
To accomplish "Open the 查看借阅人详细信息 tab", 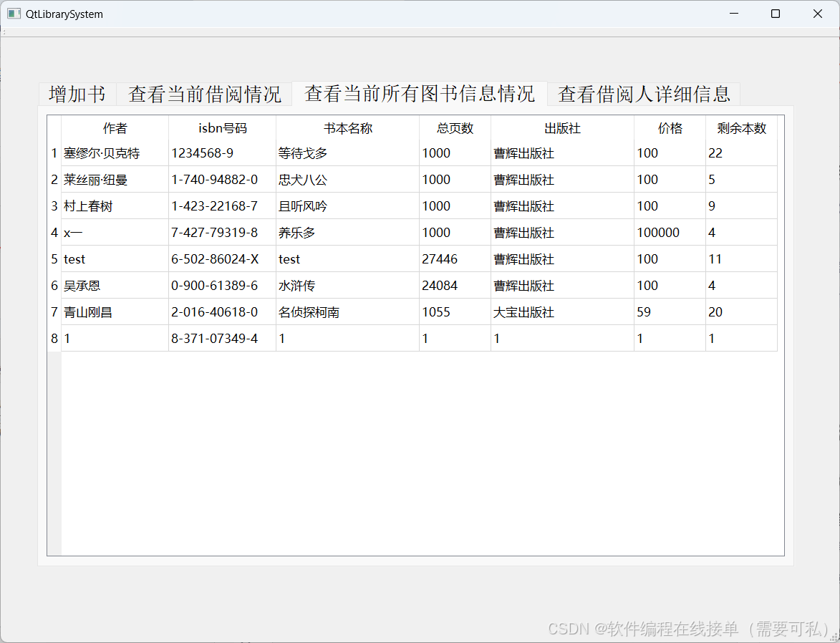I will (644, 95).
